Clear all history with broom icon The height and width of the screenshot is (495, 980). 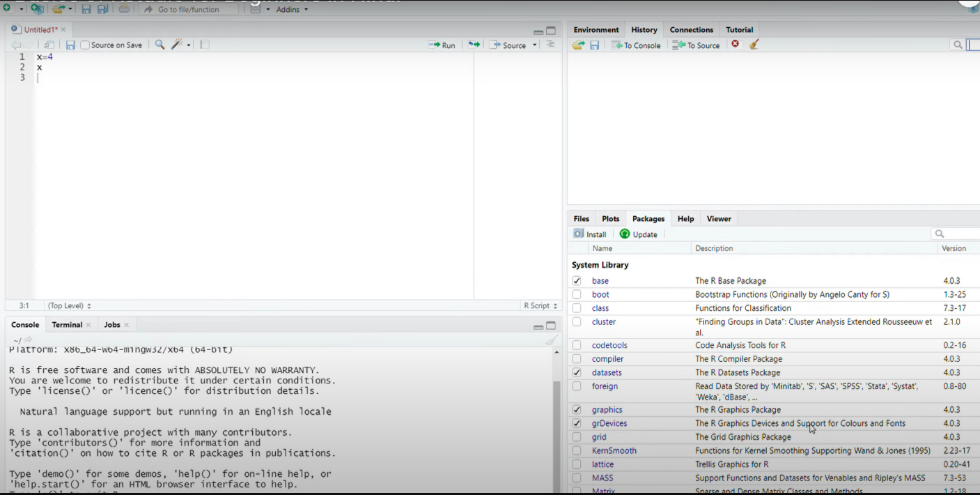754,44
